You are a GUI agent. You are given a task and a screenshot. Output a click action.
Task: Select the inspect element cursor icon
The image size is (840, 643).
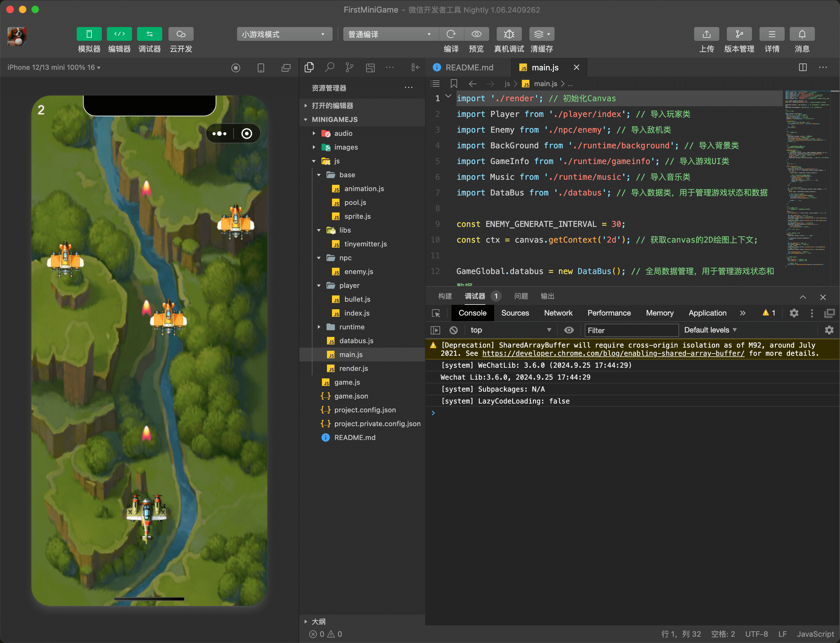[x=436, y=313]
